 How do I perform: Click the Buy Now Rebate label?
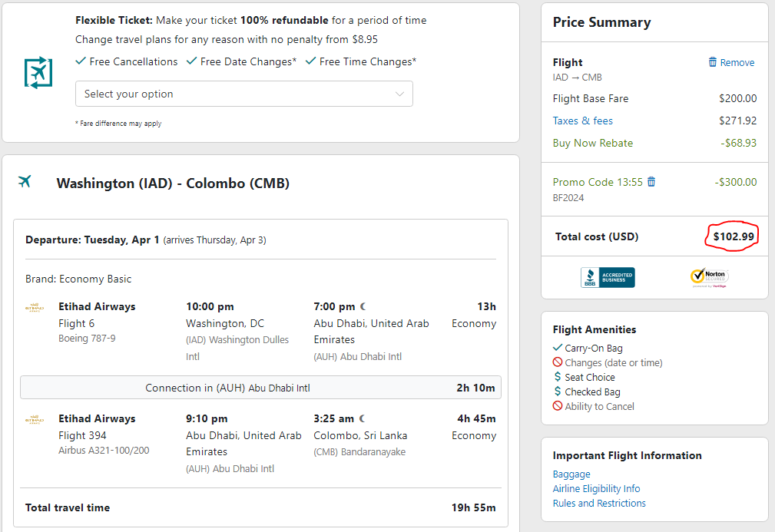tap(593, 143)
